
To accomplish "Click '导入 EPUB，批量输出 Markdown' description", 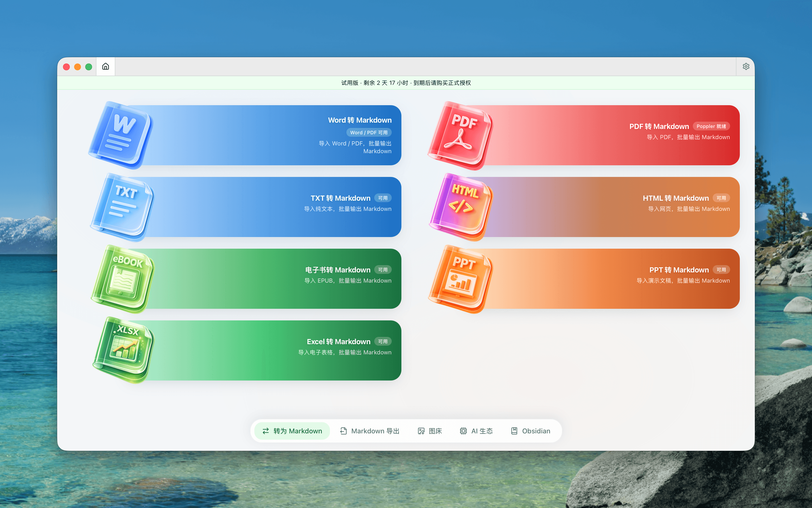I will point(348,281).
